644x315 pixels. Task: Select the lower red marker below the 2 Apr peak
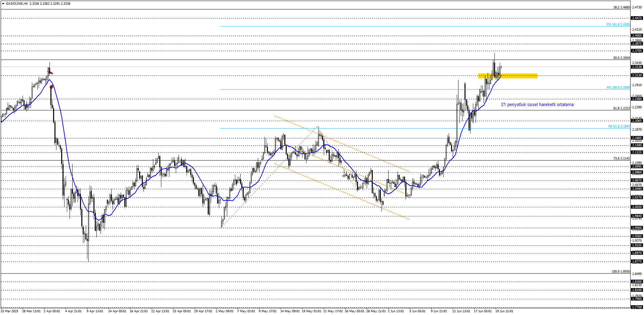(x=51, y=87)
